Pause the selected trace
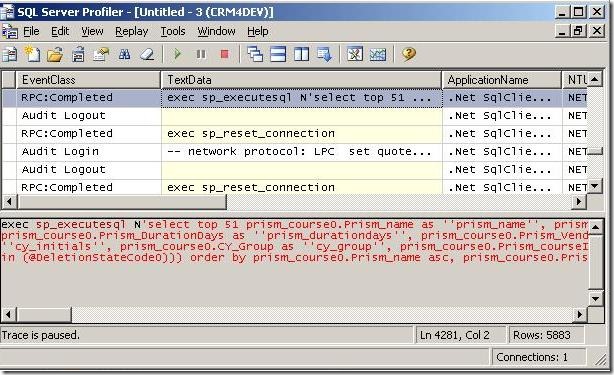 (201, 54)
